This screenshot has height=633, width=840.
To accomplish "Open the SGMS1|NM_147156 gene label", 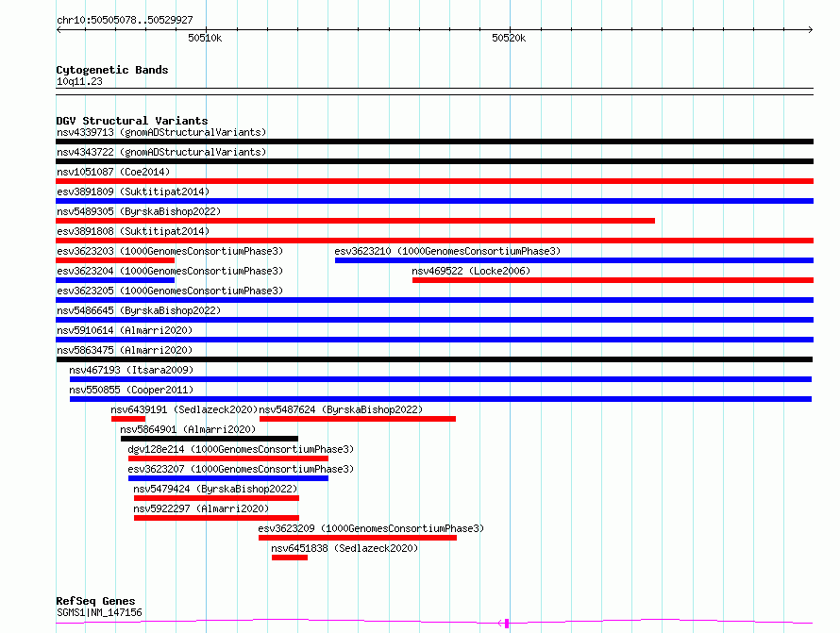I will pos(99,612).
